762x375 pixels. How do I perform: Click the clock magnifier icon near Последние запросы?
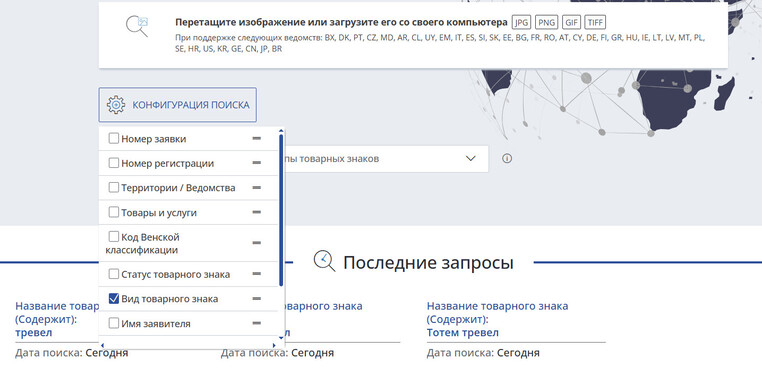pyautogui.click(x=324, y=261)
